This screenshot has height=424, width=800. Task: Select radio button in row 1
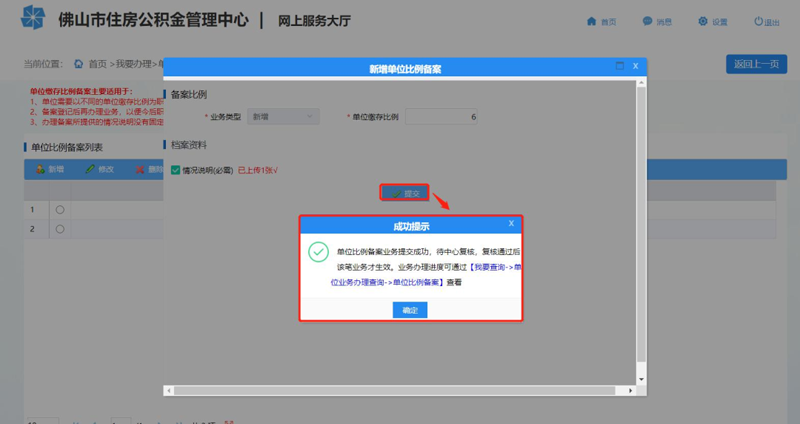pyautogui.click(x=60, y=209)
